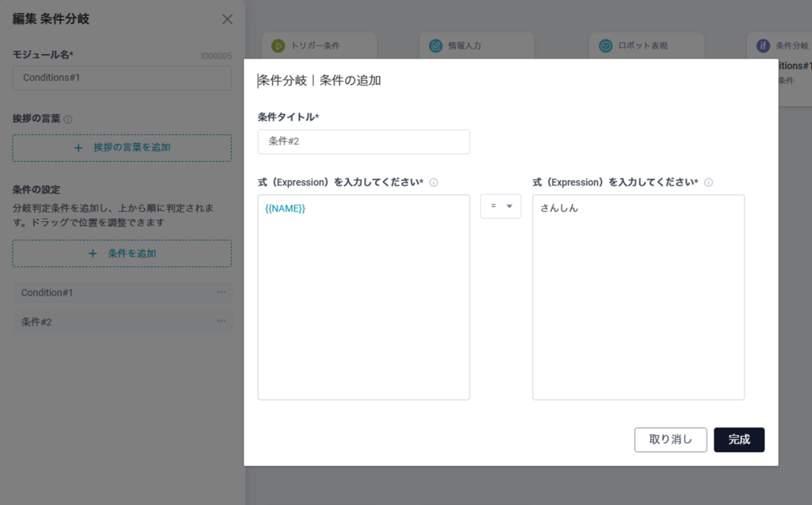Image resolution: width=812 pixels, height=505 pixels.
Task: Focus the 条件タイトル input field
Action: 363,142
